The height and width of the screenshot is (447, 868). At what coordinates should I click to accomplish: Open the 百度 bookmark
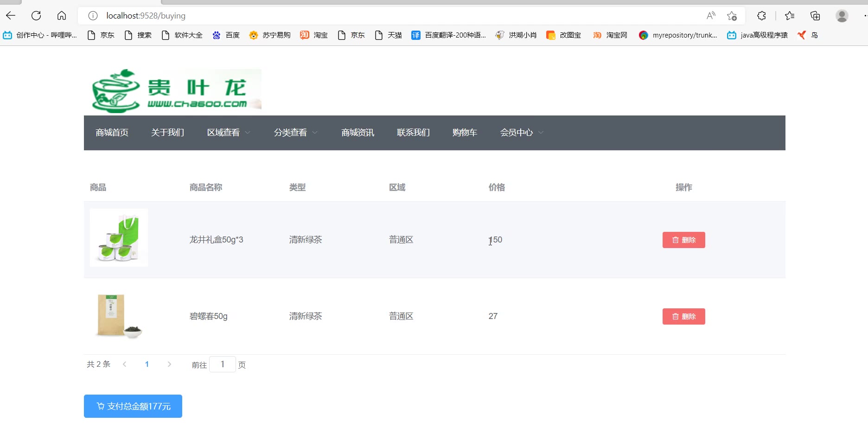pos(226,35)
